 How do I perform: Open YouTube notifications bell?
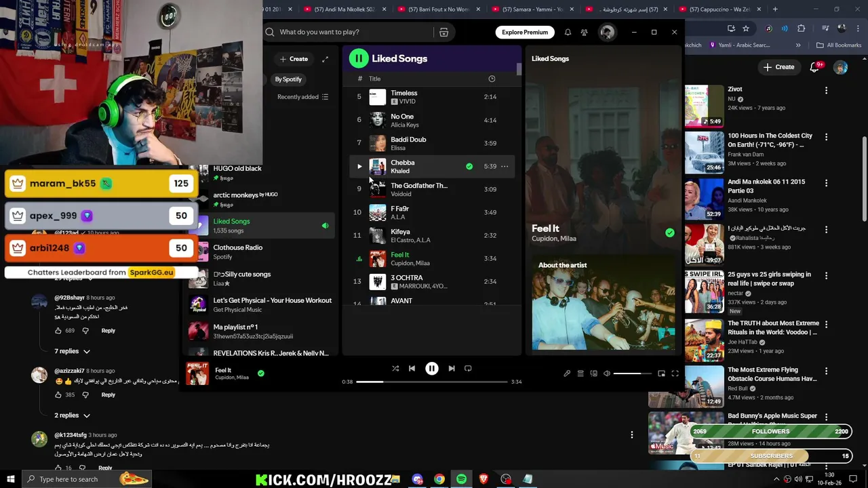point(816,67)
